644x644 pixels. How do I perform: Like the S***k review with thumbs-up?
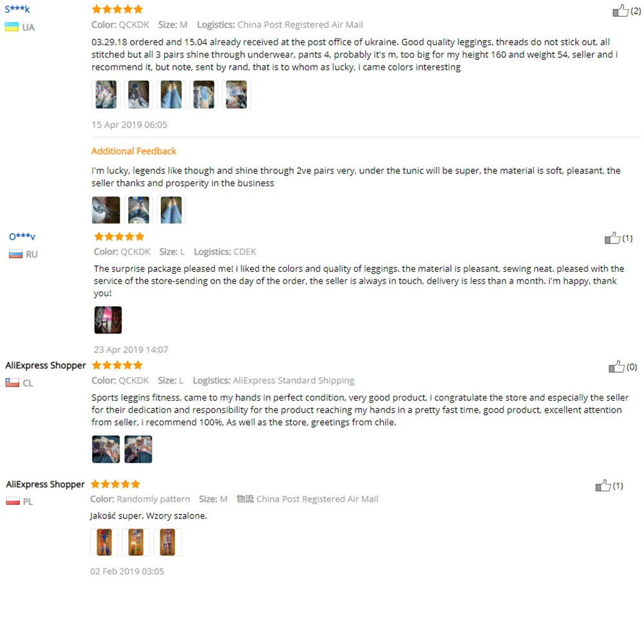[620, 11]
